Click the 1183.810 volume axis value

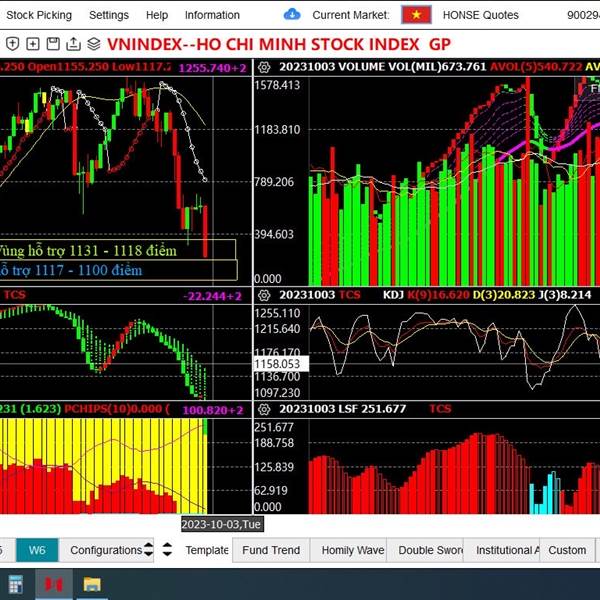277,130
